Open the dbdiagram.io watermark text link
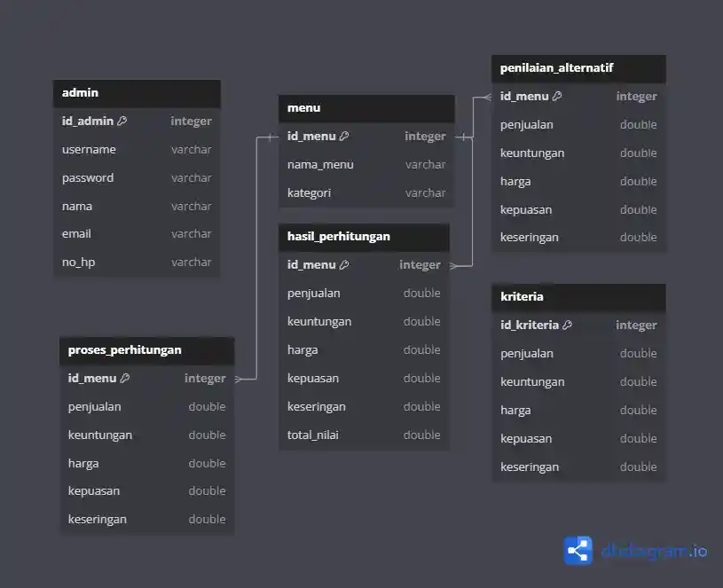Image resolution: width=723 pixels, height=588 pixels. [654, 551]
